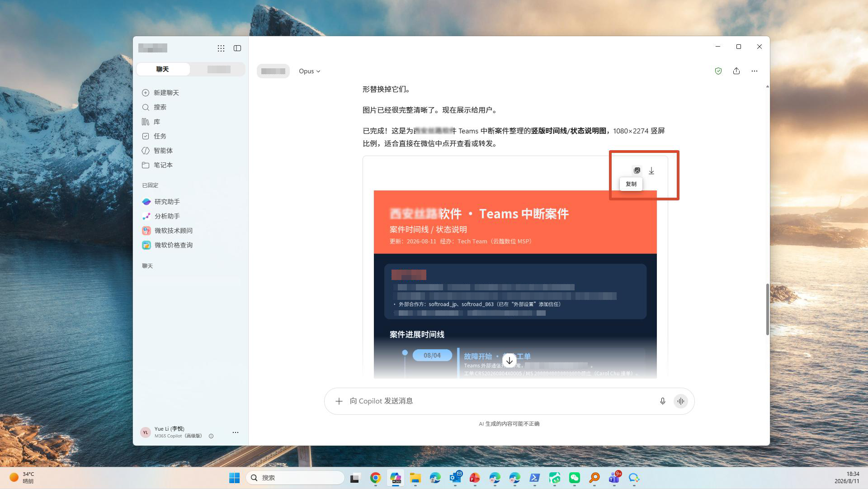The width and height of the screenshot is (868, 489).
Task: Open Outlook from the taskbar
Action: coord(455,478)
